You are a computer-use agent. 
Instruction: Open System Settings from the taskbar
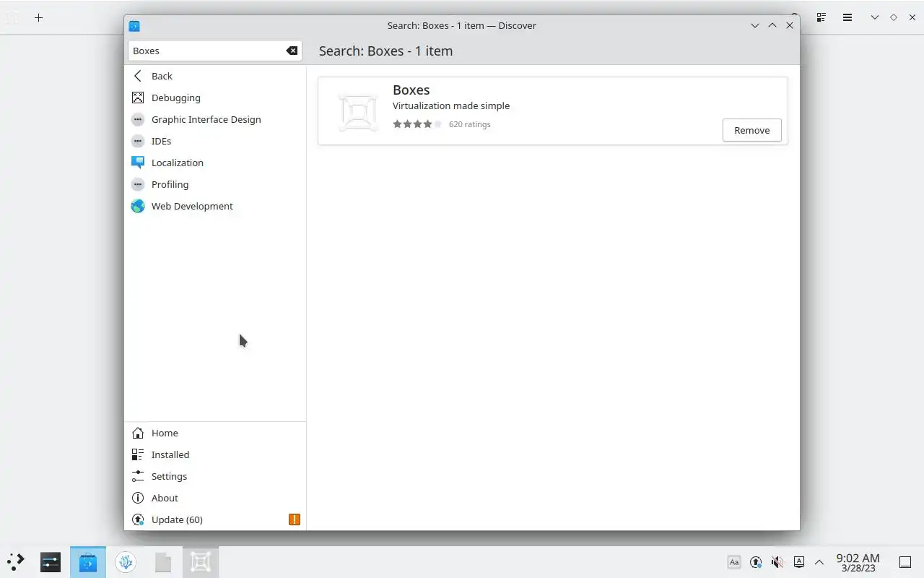(x=51, y=562)
